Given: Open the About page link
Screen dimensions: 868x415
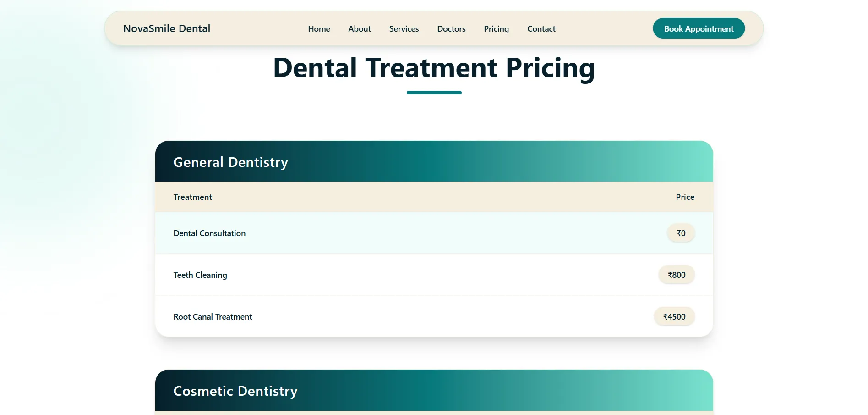Looking at the screenshot, I should coord(360,29).
